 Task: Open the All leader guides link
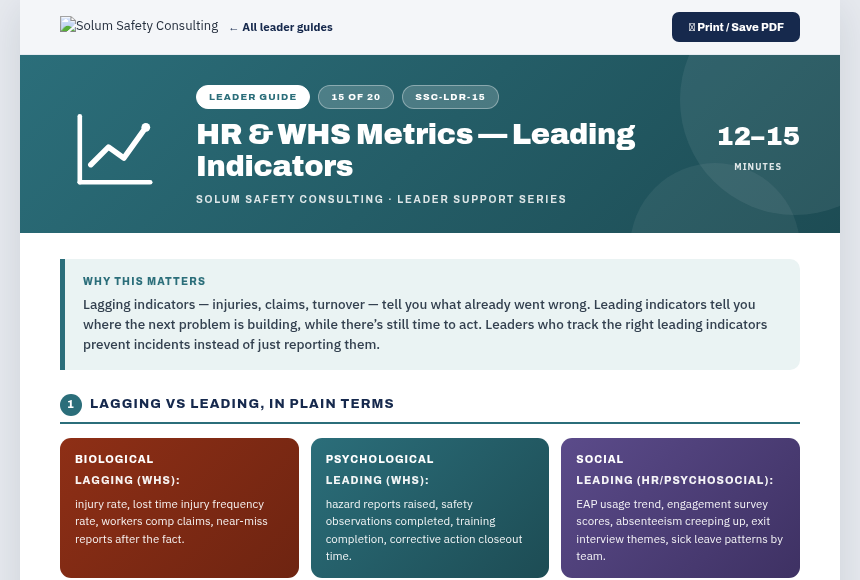click(x=281, y=27)
